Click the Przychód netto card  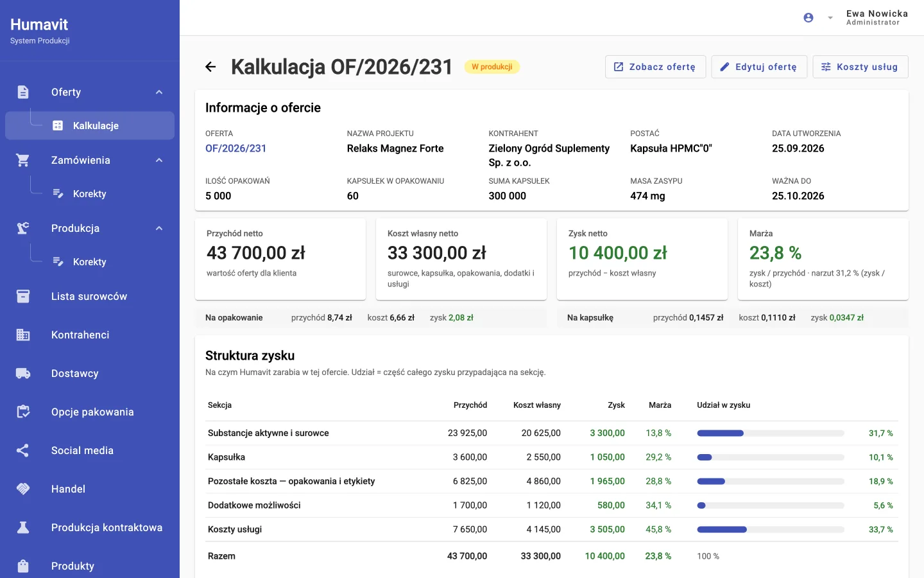280,259
